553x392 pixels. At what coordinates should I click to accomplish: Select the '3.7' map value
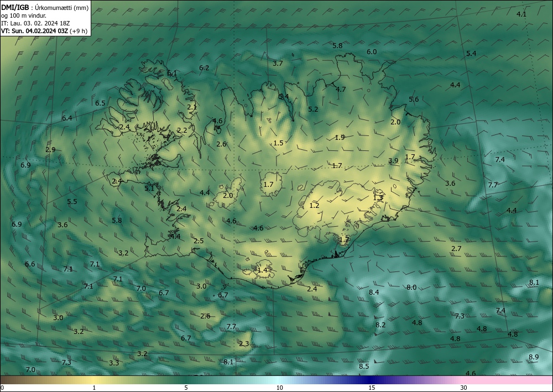(278, 64)
